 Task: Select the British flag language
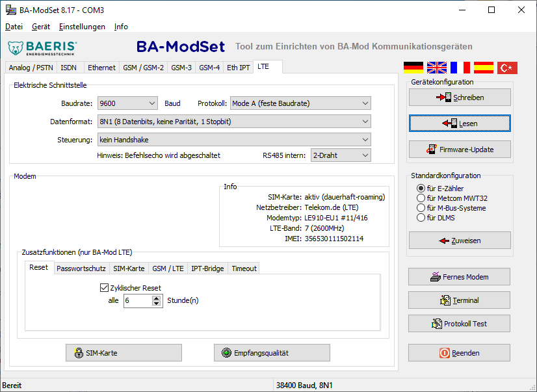tap(437, 68)
